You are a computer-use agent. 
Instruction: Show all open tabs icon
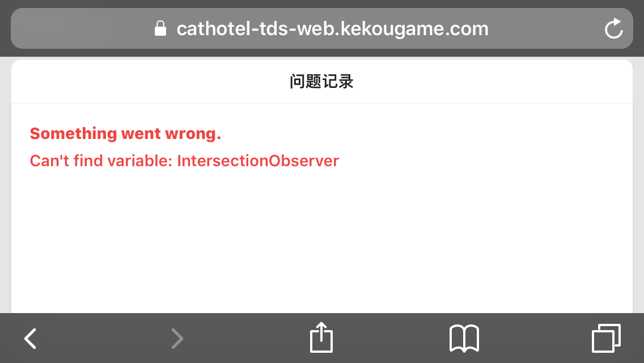pos(606,339)
